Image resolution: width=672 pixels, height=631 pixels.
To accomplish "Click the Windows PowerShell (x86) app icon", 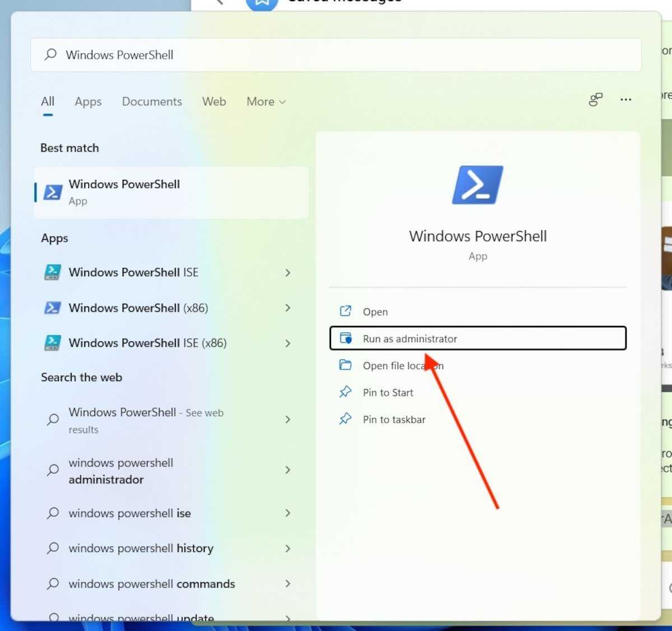I will click(x=53, y=308).
